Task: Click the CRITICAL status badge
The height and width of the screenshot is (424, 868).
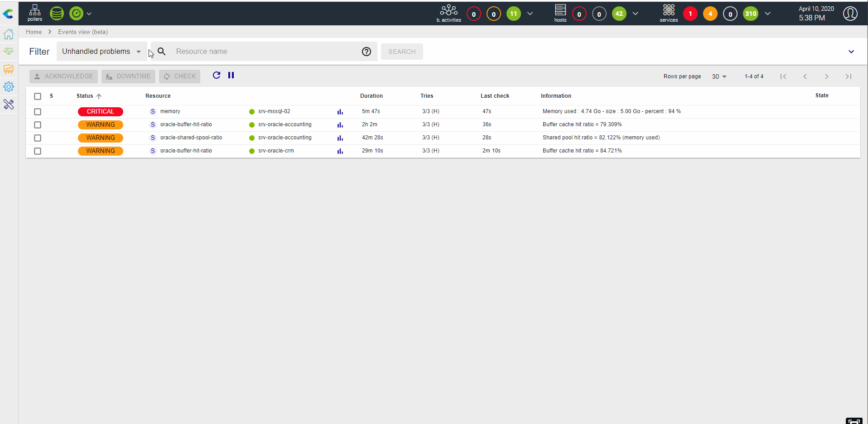Action: 101,111
